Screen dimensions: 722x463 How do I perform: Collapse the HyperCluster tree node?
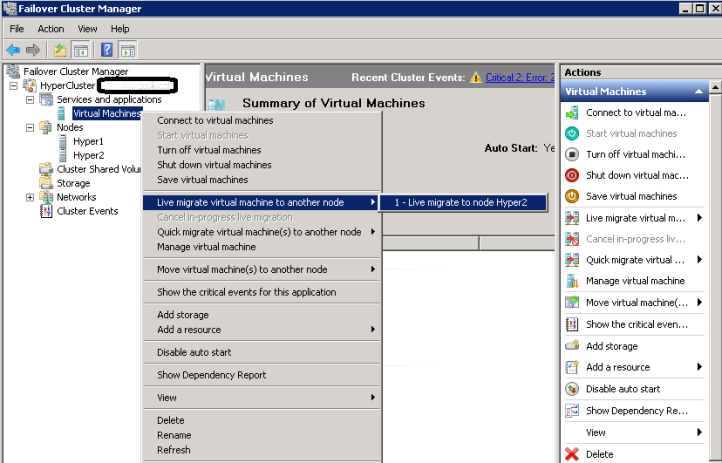point(14,86)
